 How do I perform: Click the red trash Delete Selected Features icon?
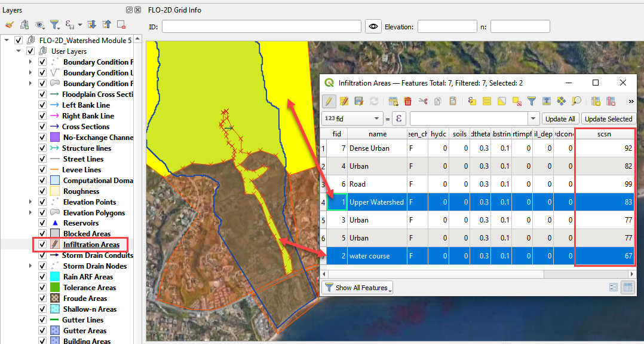408,101
